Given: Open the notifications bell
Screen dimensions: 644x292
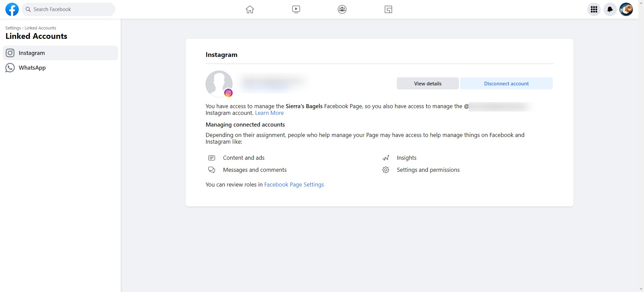Looking at the screenshot, I should (610, 9).
